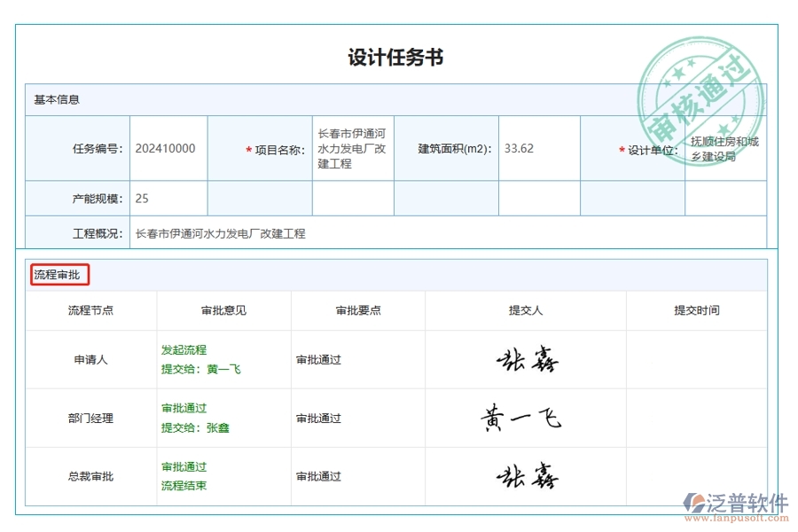
Task: Open the 提交给：黄一飞 link
Action: pos(201,371)
